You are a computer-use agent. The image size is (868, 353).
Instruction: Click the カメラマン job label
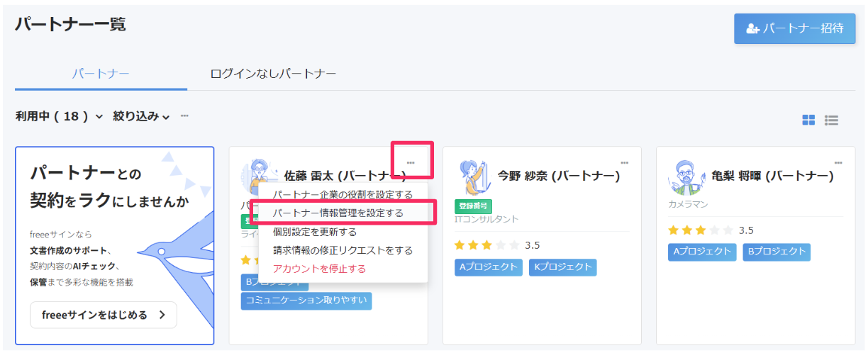tap(688, 204)
